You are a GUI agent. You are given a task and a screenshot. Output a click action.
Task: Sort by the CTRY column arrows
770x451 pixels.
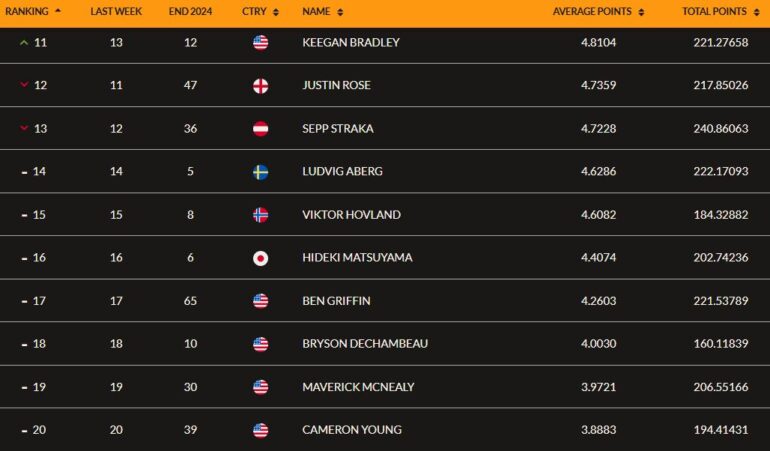(x=276, y=12)
